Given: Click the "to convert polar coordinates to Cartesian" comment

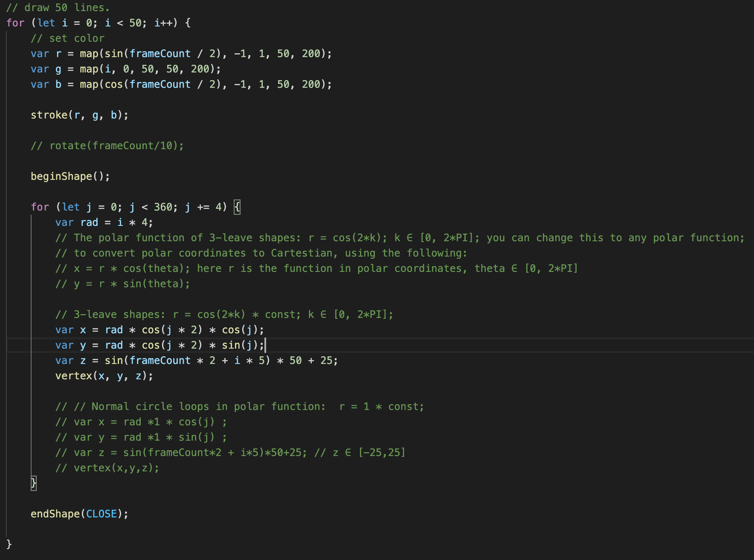Looking at the screenshot, I should [261, 253].
